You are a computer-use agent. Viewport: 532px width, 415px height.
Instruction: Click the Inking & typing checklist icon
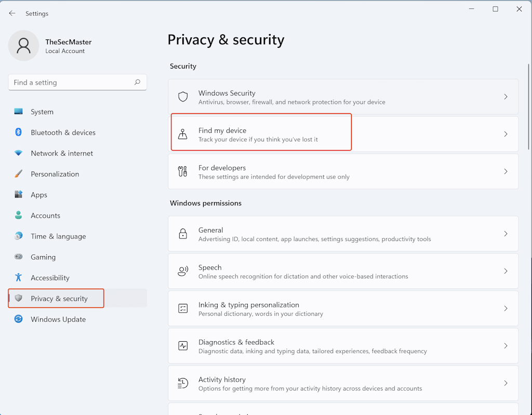(183, 309)
